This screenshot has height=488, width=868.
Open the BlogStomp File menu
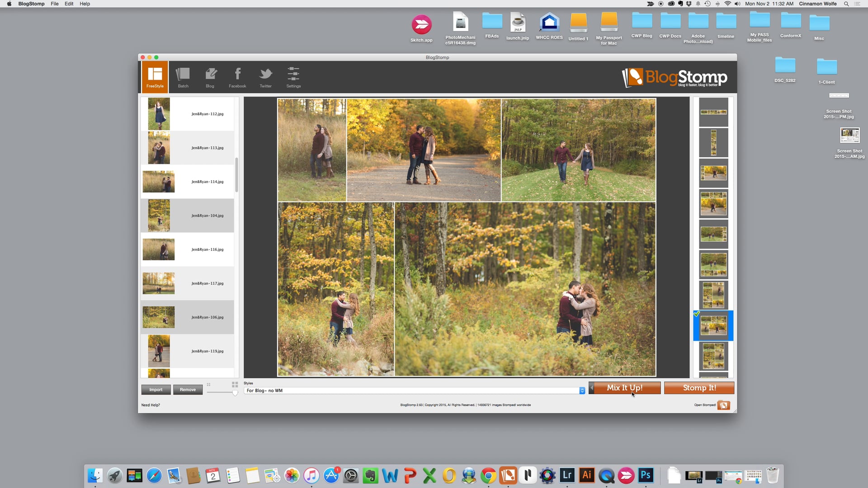point(54,4)
